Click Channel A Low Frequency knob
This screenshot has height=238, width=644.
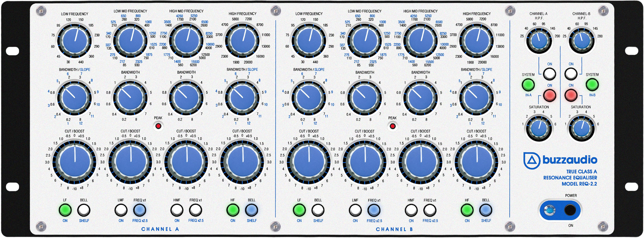click(x=74, y=41)
